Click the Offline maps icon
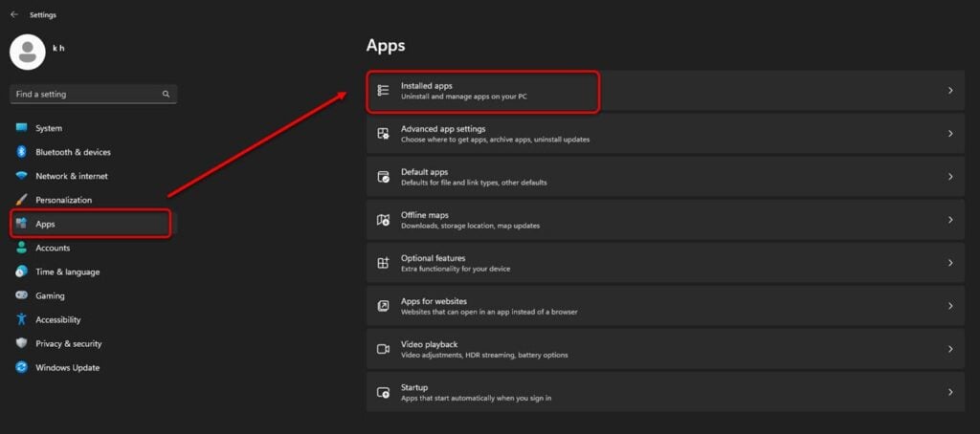 tap(383, 220)
